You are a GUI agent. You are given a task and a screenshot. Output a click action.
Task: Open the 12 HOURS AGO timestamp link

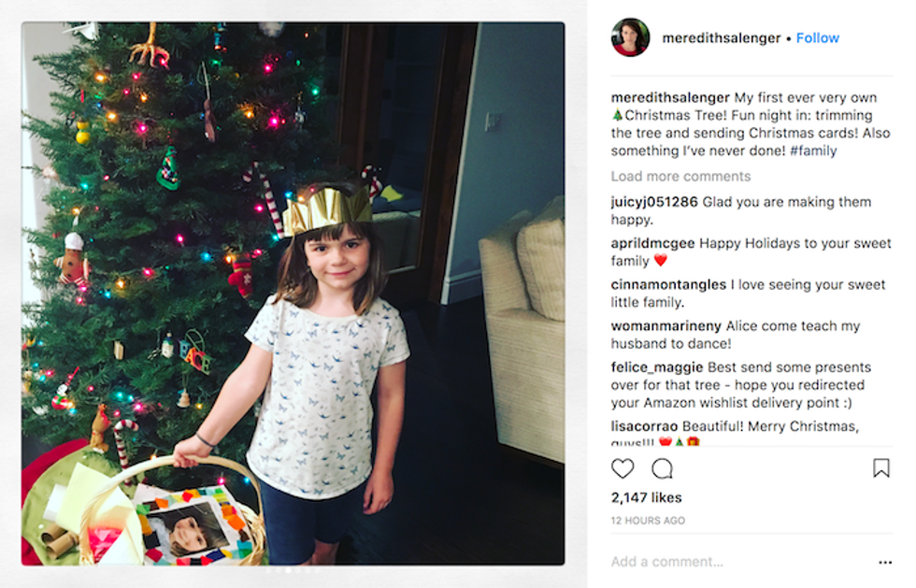click(x=648, y=520)
